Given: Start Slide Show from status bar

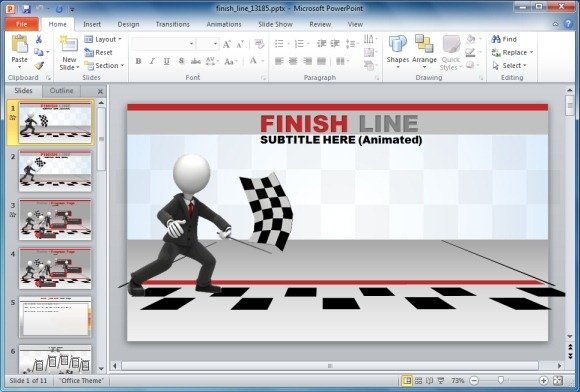Looking at the screenshot, I should click(x=441, y=381).
